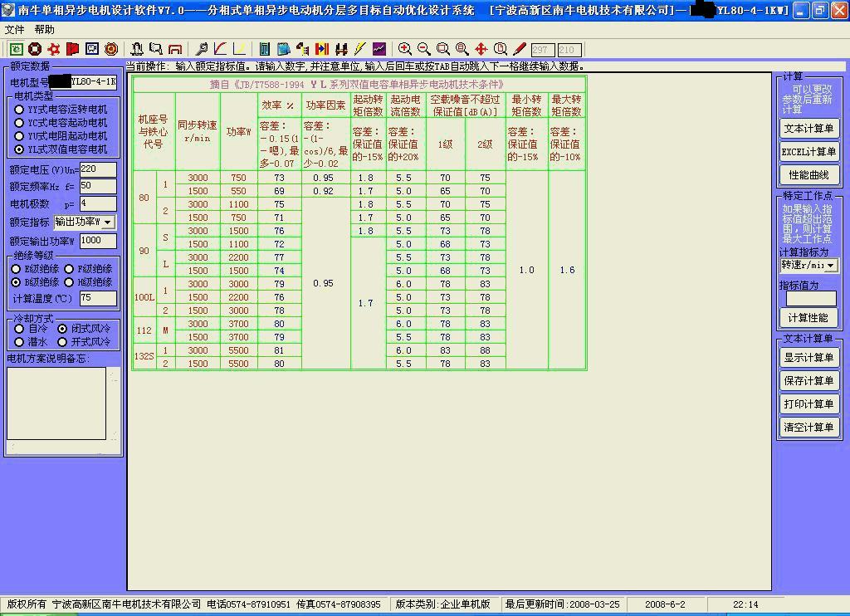
Task: Click the 打印计算单 button
Action: coord(808,404)
